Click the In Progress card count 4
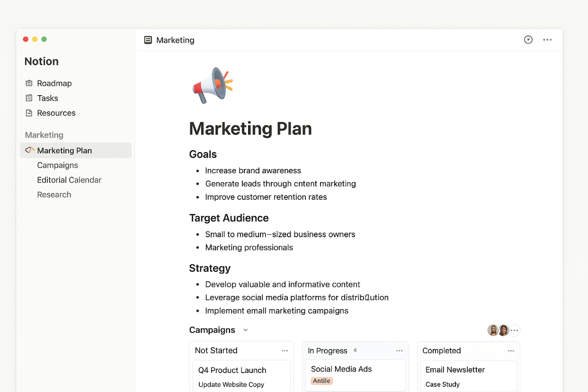The height and width of the screenshot is (392, 588). click(x=355, y=351)
